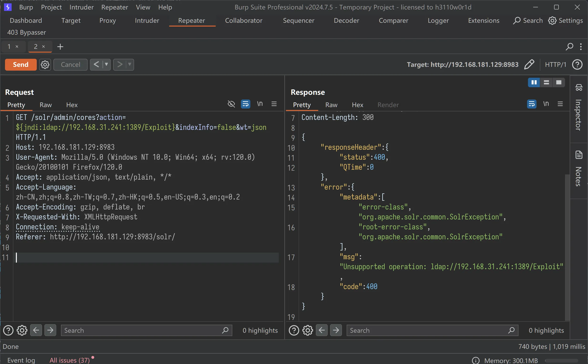Image resolution: width=588 pixels, height=364 pixels.
Task: Click the memory usage bar in status bar
Action: (x=561, y=361)
